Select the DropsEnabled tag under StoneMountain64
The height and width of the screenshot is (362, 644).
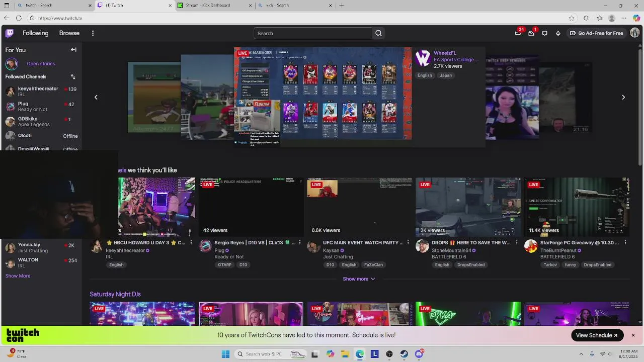point(471,265)
